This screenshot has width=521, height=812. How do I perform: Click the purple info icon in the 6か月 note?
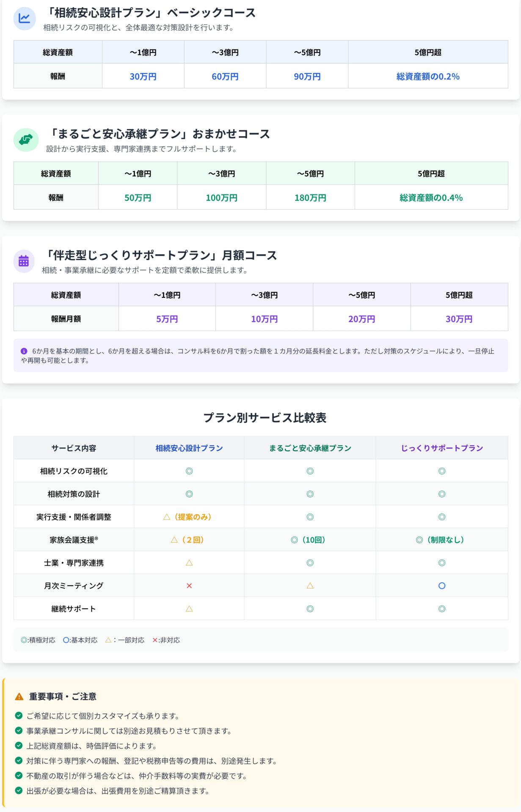[x=24, y=351]
